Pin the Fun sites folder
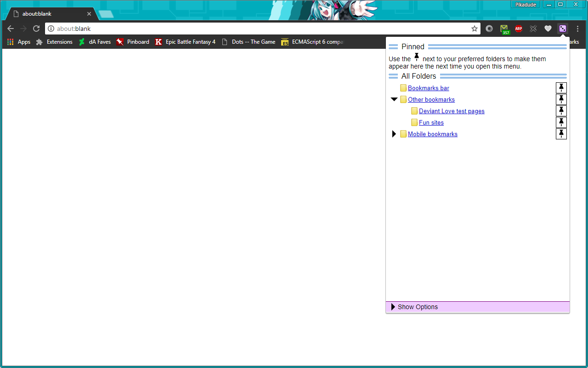 pos(561,122)
